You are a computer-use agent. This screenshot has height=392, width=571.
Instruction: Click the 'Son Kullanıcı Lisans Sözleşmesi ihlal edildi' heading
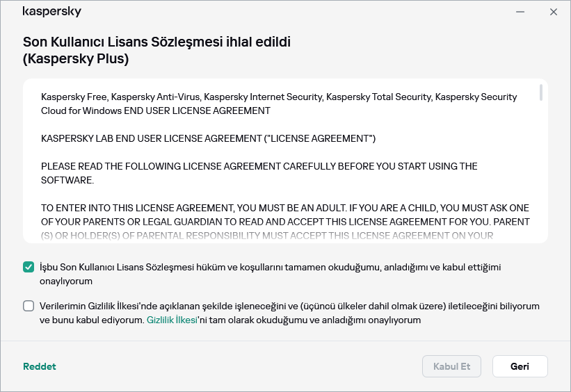(156, 42)
